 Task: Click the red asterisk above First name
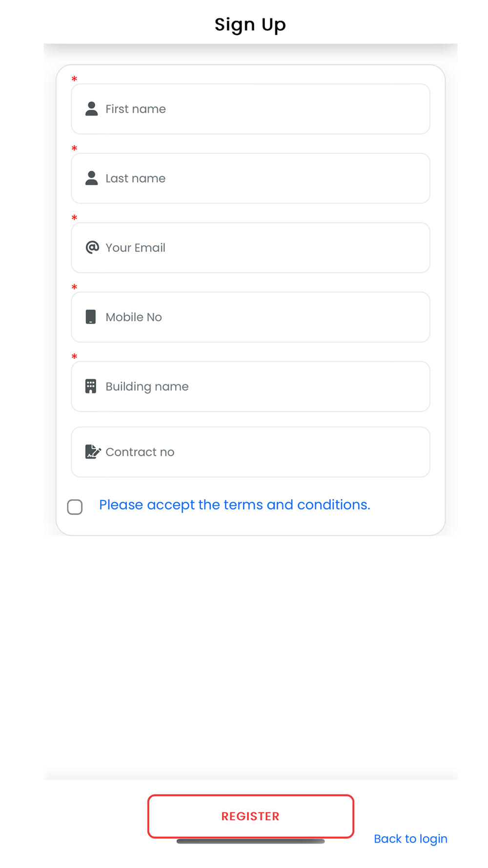(74, 79)
